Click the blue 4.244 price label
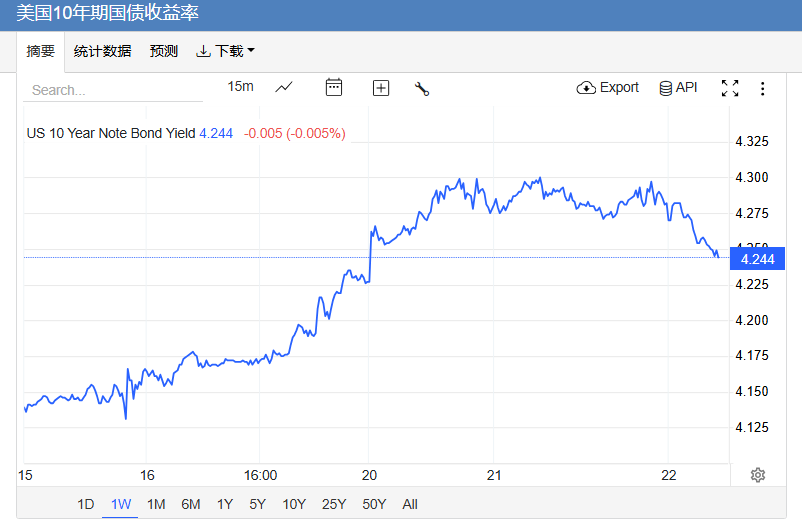The height and width of the screenshot is (530, 802). pyautogui.click(x=758, y=259)
